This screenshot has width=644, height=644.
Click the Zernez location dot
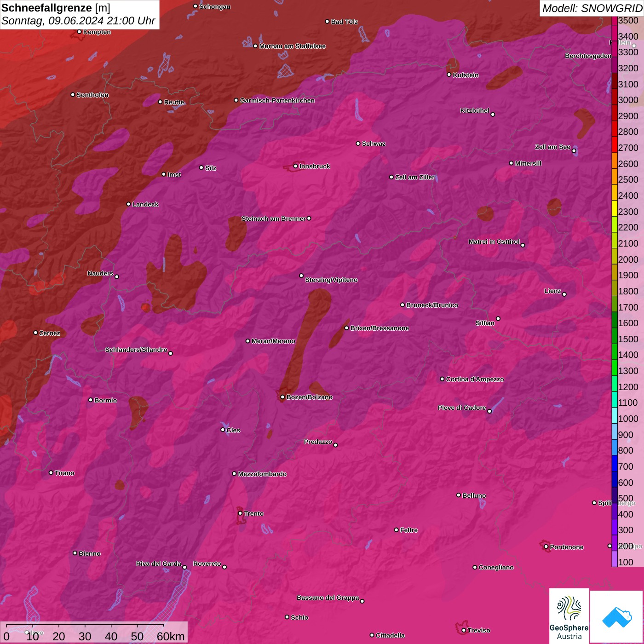(x=35, y=333)
